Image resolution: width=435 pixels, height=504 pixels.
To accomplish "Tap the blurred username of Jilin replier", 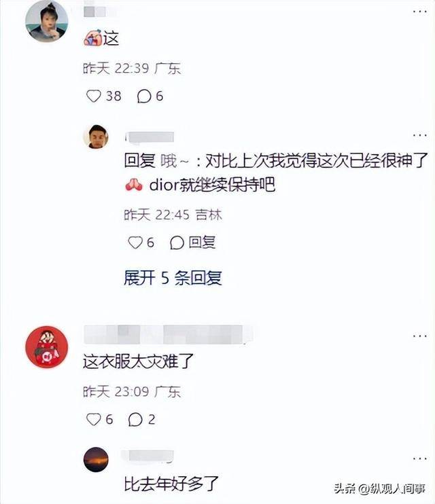I will coord(150,137).
